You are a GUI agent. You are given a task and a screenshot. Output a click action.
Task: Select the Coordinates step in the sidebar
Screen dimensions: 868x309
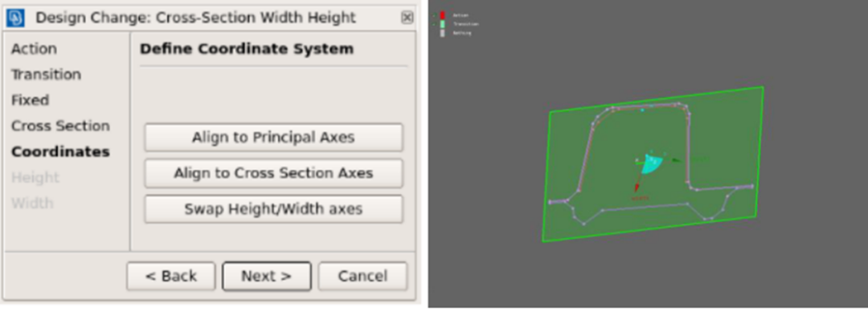click(60, 152)
